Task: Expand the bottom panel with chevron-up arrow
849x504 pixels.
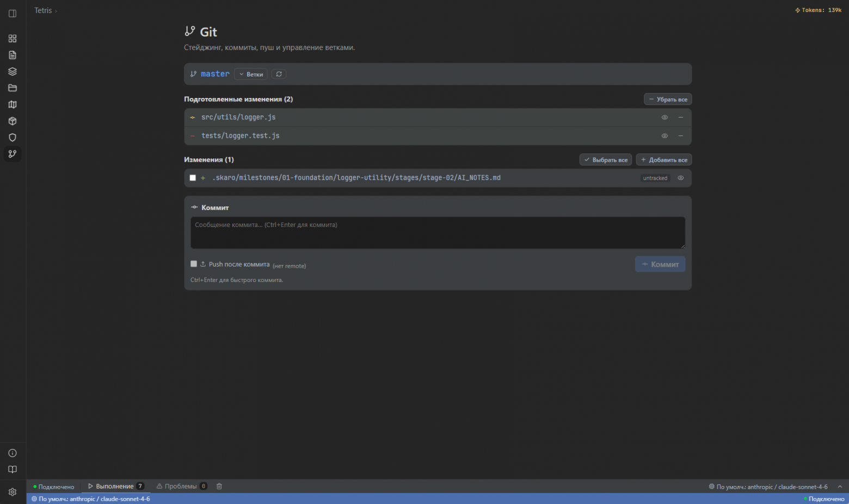Action: pyautogui.click(x=840, y=487)
